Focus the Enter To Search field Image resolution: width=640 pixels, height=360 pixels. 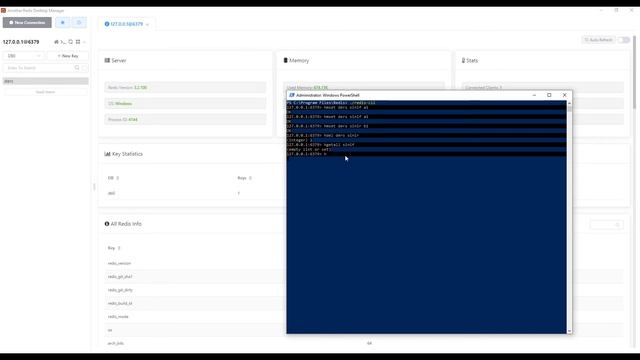(39, 68)
